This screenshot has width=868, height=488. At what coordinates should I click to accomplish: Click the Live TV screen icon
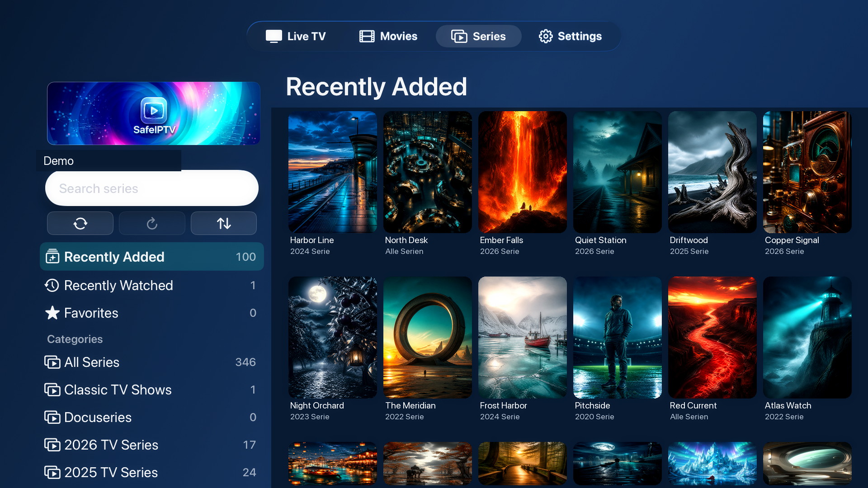click(x=274, y=36)
